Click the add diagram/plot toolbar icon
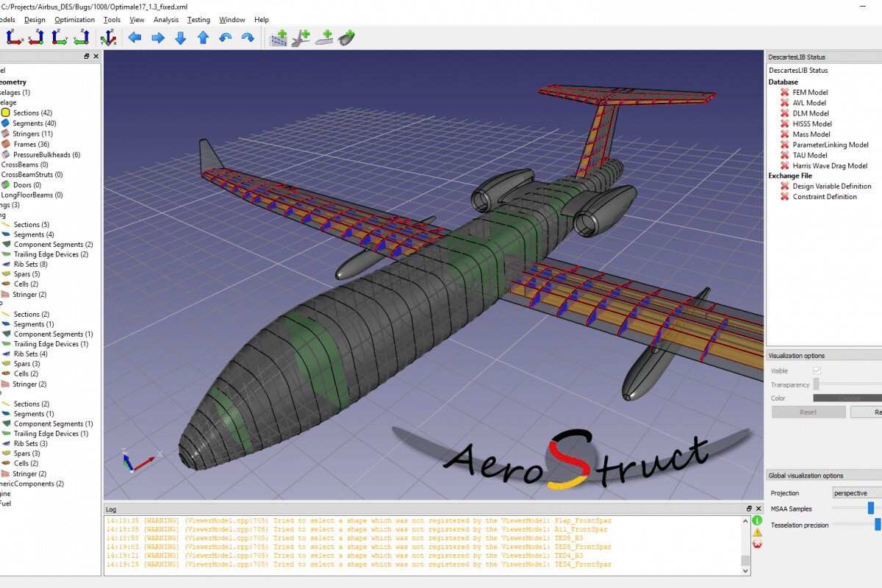This screenshot has width=882, height=588. point(280,37)
